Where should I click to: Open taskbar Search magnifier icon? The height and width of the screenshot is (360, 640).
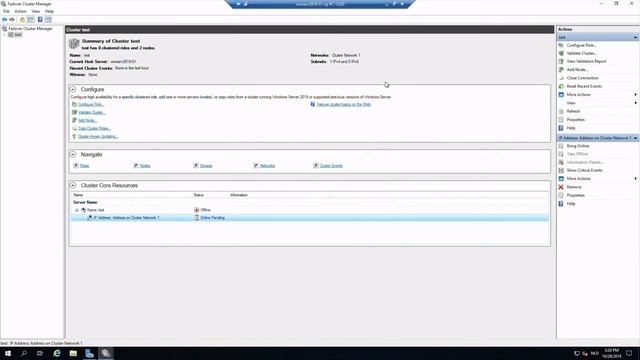[24, 353]
